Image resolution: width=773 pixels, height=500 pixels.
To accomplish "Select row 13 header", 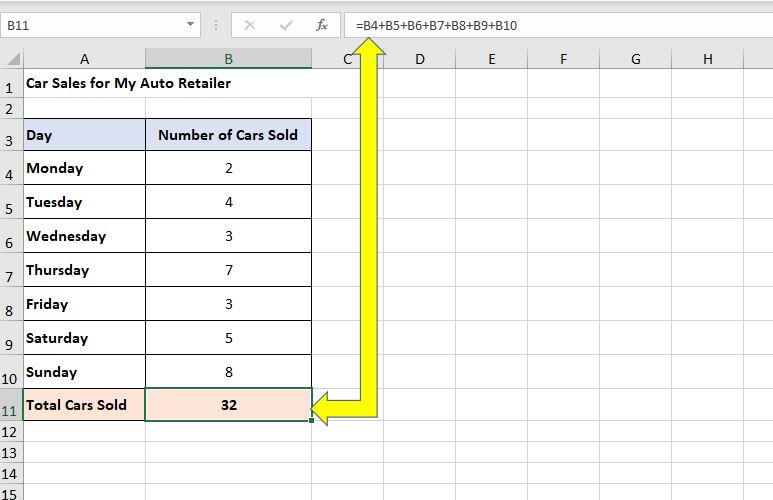I will coord(9,453).
